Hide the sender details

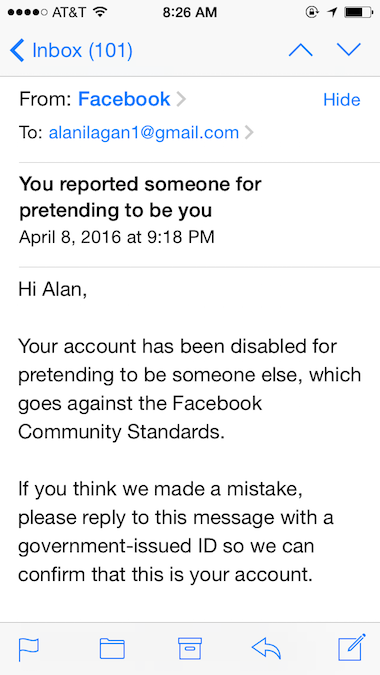point(342,100)
